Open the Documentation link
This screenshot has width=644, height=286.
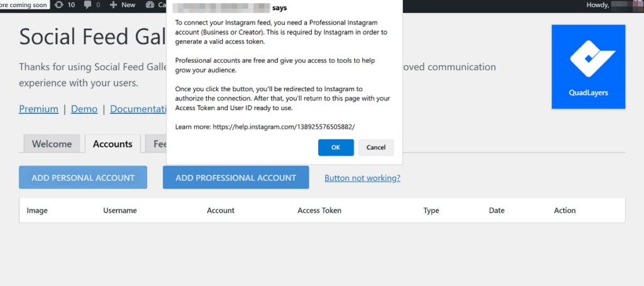(139, 109)
